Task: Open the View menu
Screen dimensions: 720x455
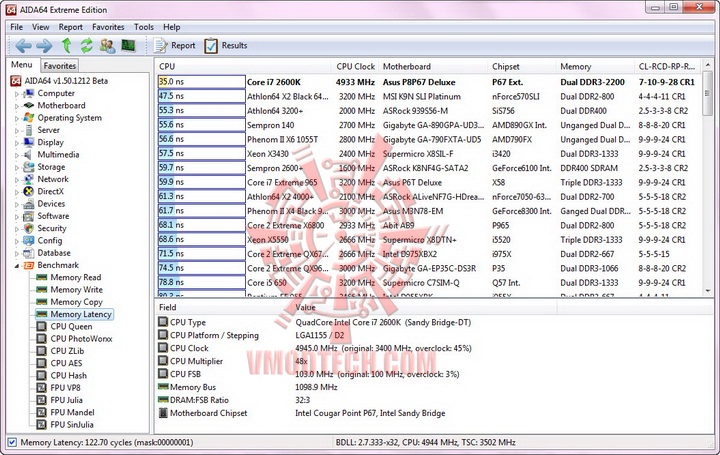Action: (x=40, y=27)
